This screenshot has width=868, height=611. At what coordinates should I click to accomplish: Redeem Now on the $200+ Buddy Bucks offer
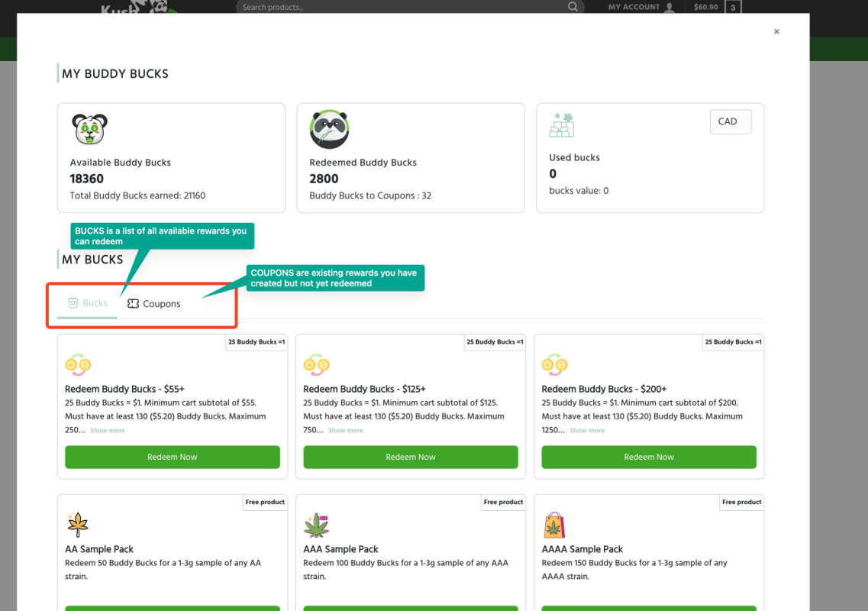648,457
